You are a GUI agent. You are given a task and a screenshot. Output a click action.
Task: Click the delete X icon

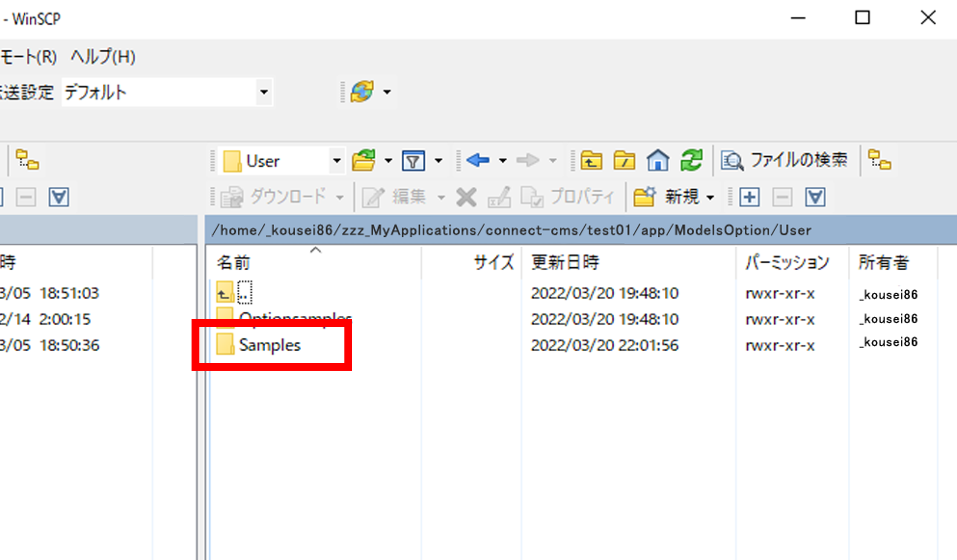466,197
